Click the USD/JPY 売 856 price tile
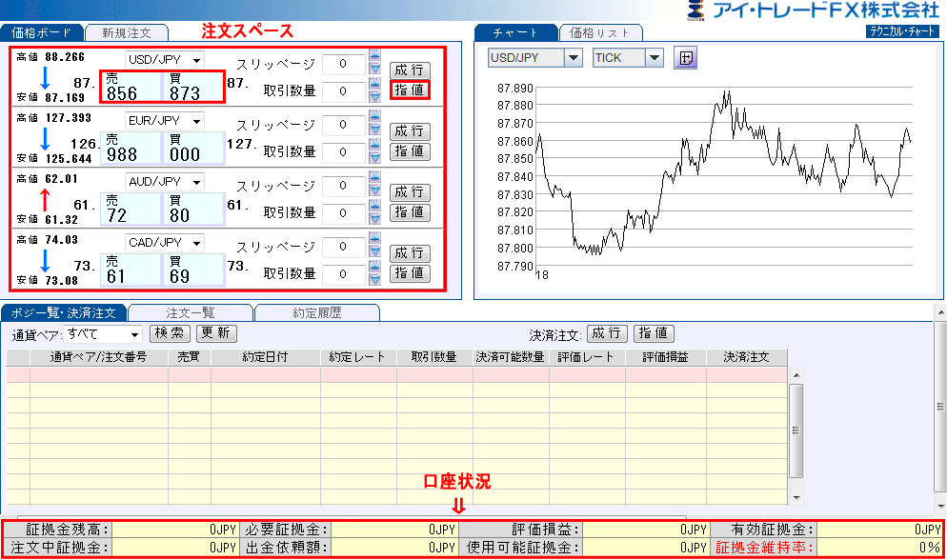Image resolution: width=947 pixels, height=560 pixels. point(131,87)
